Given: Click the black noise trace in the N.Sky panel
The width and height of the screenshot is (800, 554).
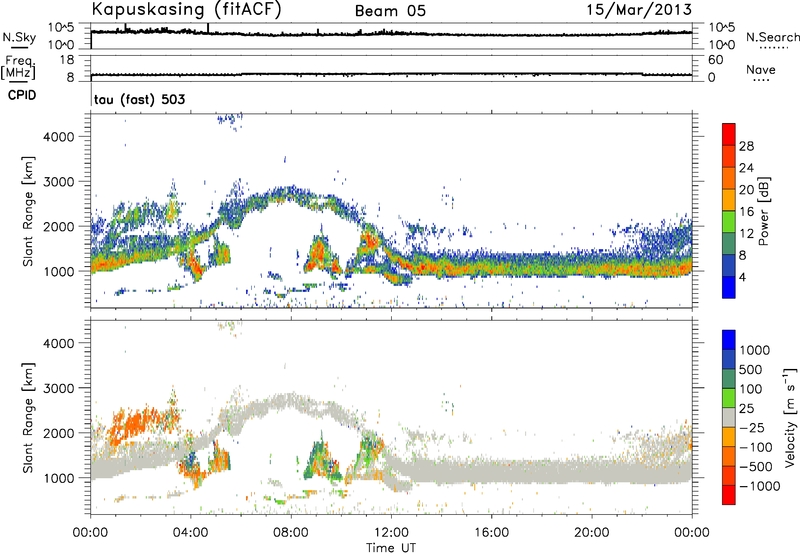Looking at the screenshot, I should coord(391,34).
